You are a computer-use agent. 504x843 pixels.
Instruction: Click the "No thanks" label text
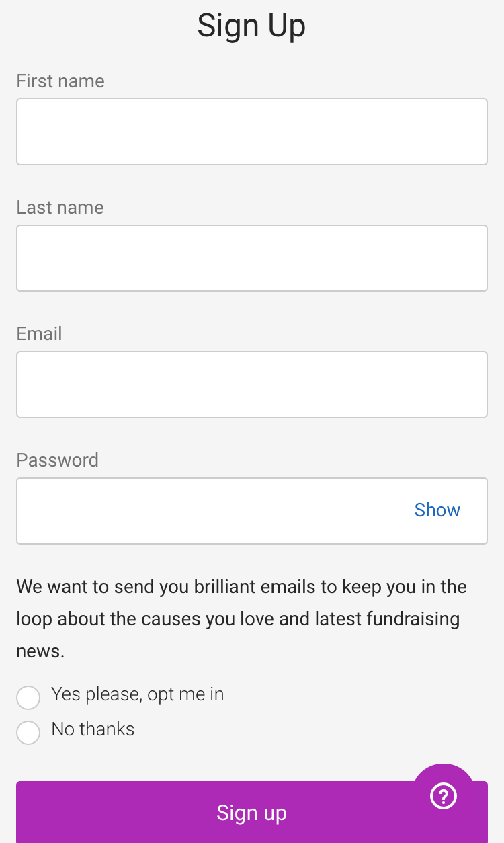pyautogui.click(x=93, y=729)
